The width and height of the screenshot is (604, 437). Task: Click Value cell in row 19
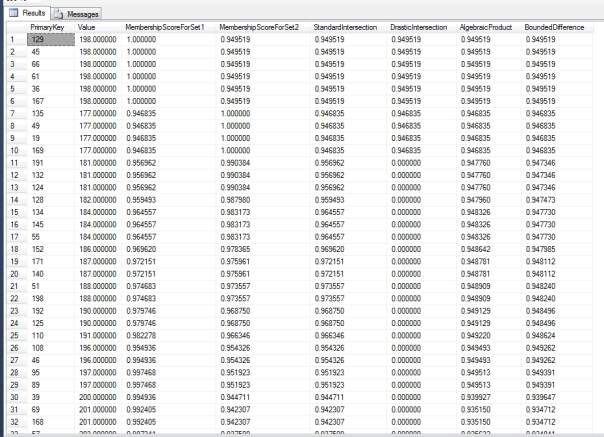(x=98, y=262)
